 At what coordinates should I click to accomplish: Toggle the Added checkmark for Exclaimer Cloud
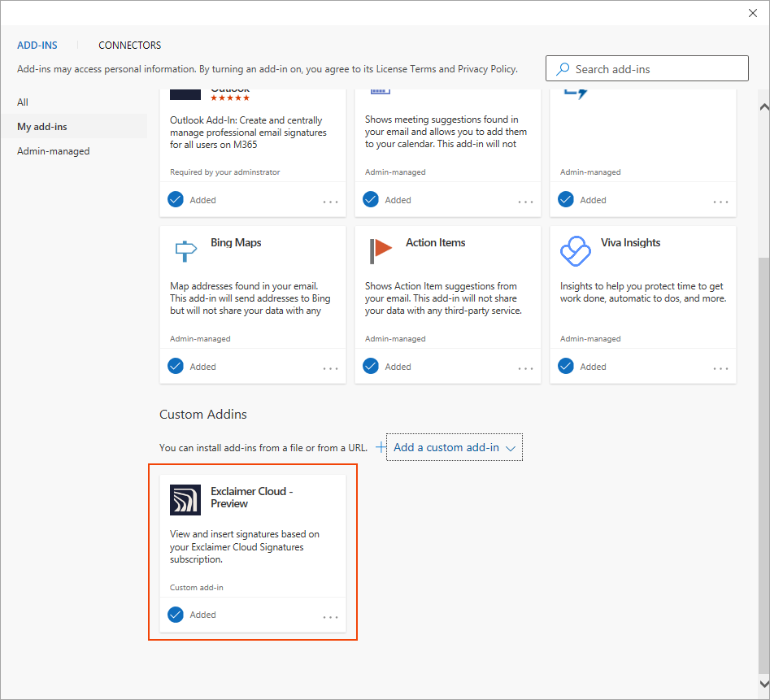(176, 615)
